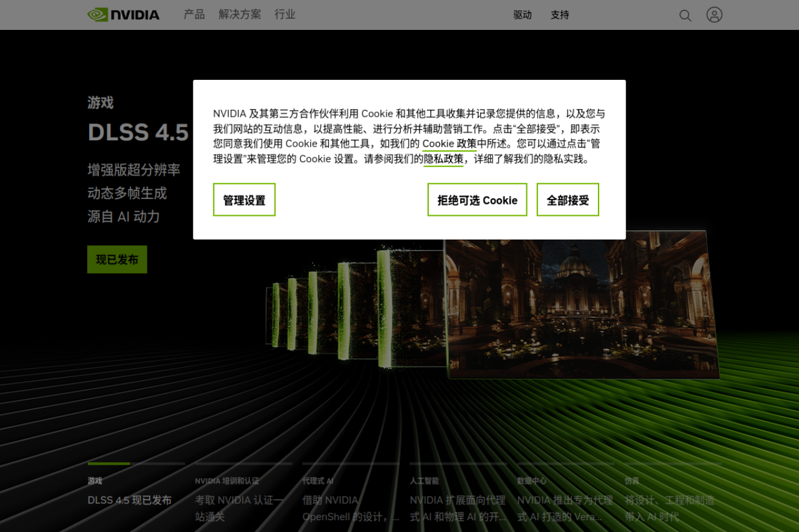Choose 拒绝可选 Cookie in the dialog
799x532 pixels.
coord(477,200)
